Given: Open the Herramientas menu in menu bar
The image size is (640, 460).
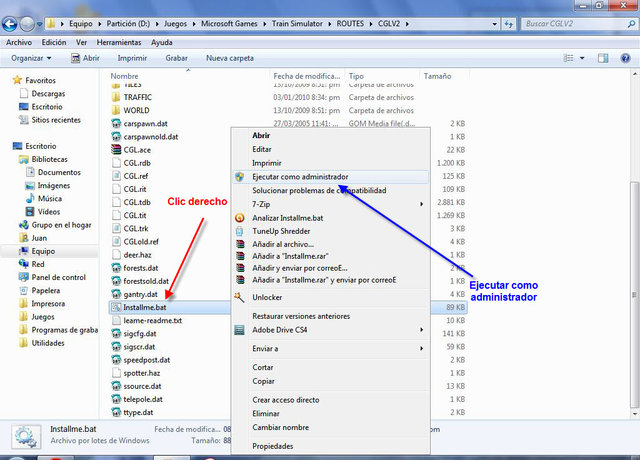Looking at the screenshot, I should (x=119, y=43).
